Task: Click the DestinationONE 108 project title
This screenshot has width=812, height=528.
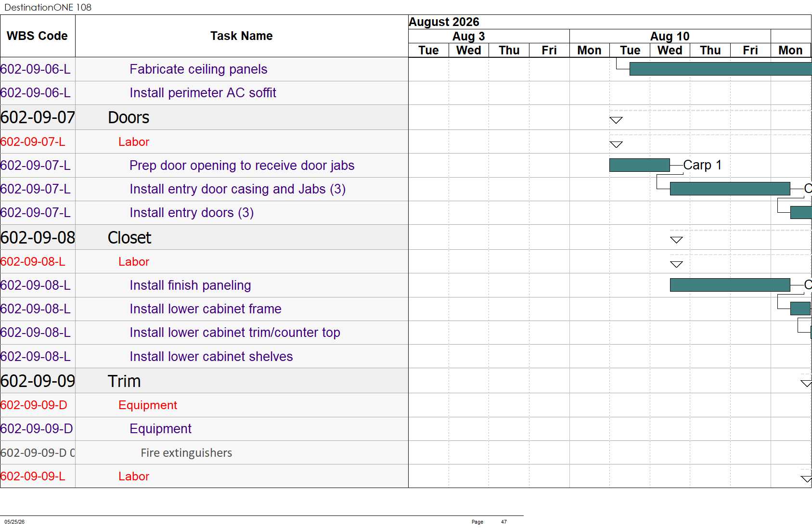Action: point(48,7)
